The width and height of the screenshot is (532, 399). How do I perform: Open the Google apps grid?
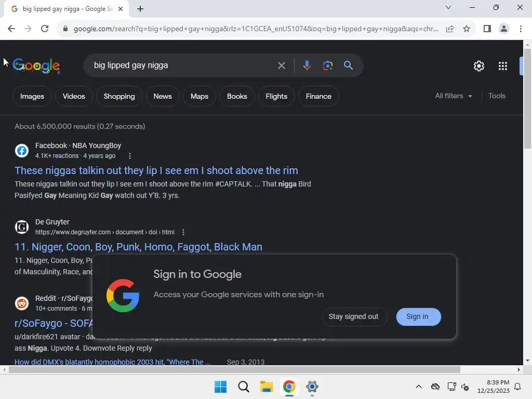click(503, 66)
